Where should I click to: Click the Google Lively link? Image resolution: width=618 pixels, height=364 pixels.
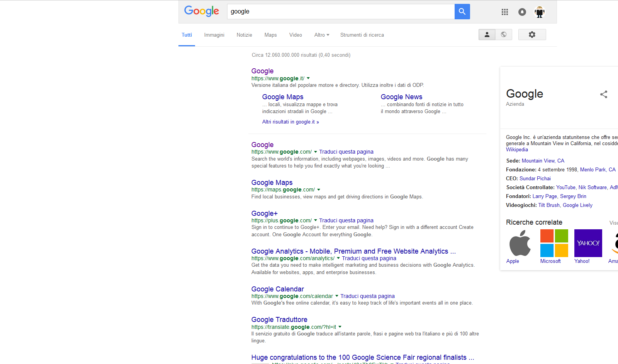coord(577,205)
